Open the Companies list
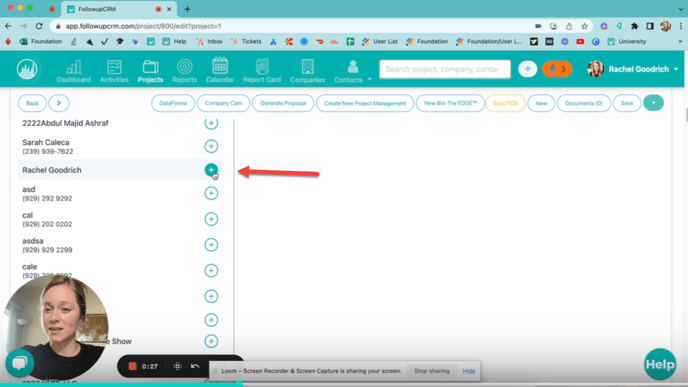This screenshot has width=688, height=387. coord(308,71)
